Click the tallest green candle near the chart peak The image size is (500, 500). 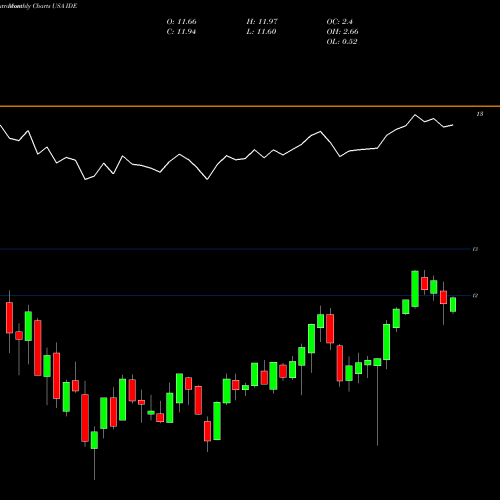(415, 289)
